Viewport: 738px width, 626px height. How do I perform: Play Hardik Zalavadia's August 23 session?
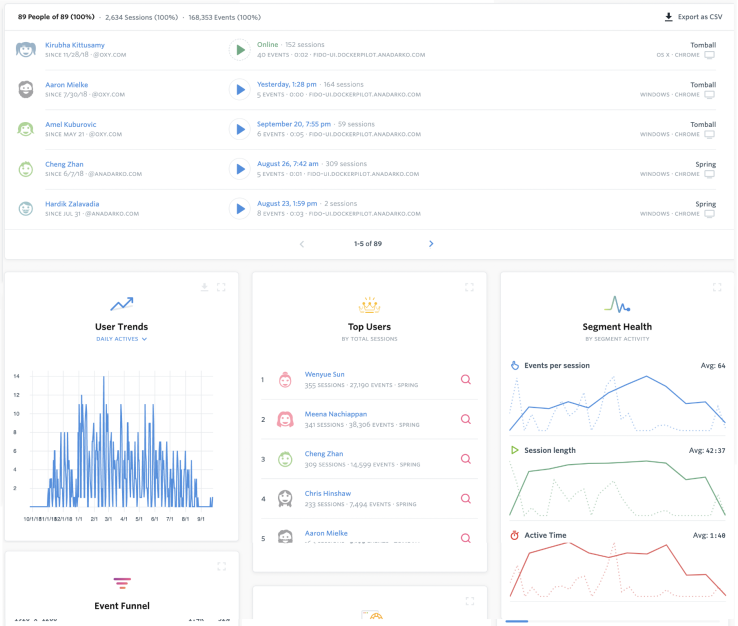240,209
